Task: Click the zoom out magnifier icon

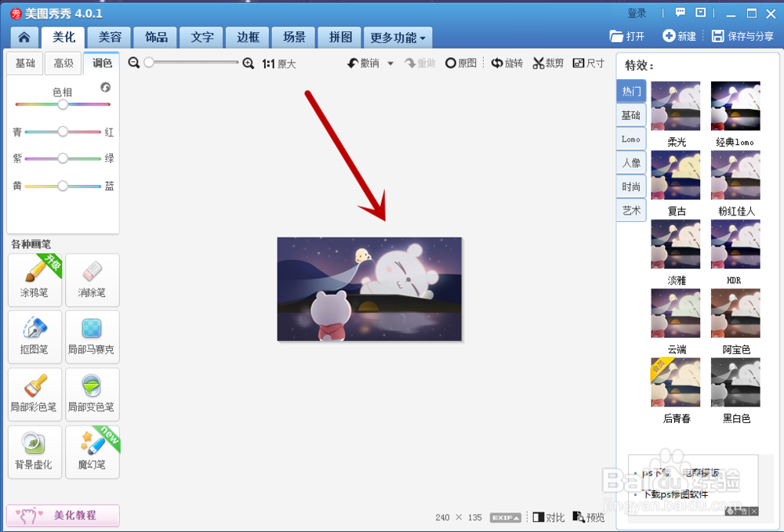Action: click(x=133, y=63)
